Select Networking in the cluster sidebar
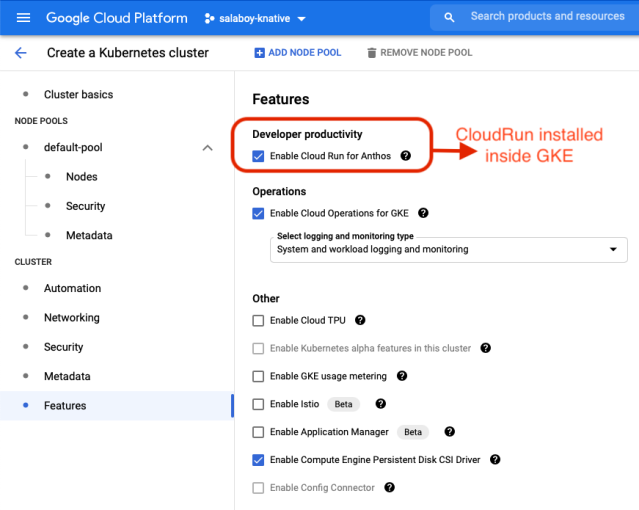This screenshot has width=639, height=510. [72, 318]
